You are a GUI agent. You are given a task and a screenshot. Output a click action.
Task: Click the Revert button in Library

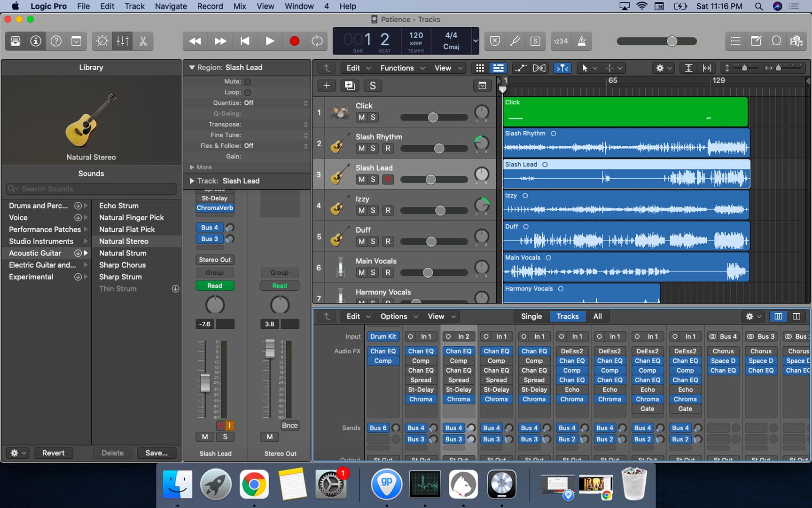pyautogui.click(x=53, y=453)
